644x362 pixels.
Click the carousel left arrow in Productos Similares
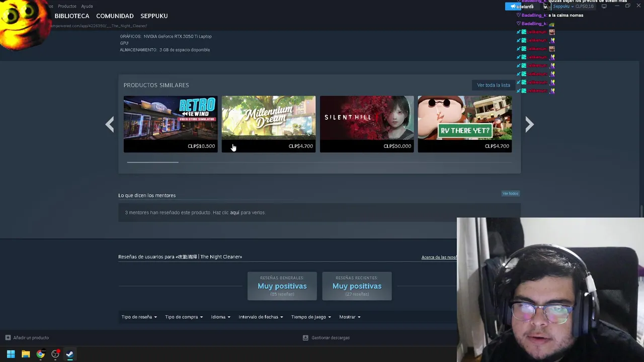(110, 124)
